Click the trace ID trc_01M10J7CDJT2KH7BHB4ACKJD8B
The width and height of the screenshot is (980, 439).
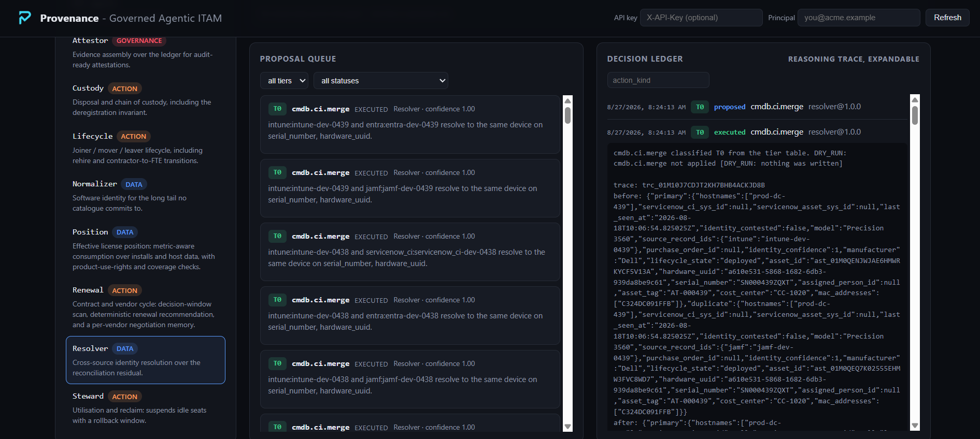(x=703, y=185)
